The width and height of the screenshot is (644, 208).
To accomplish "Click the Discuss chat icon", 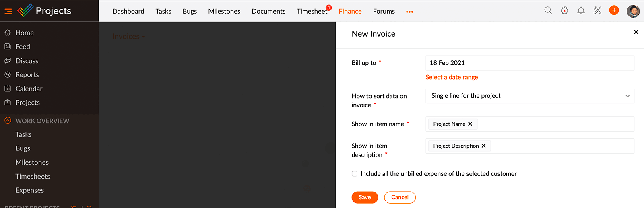I will point(8,61).
